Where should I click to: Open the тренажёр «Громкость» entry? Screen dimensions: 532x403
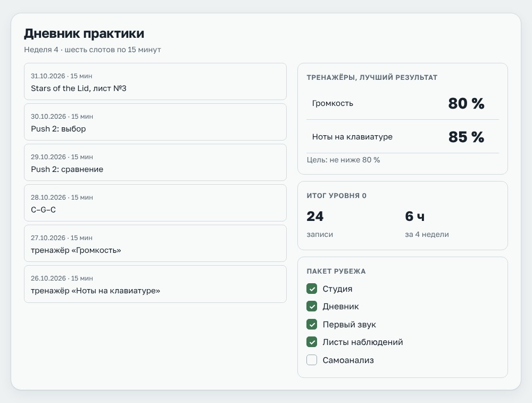(155, 243)
